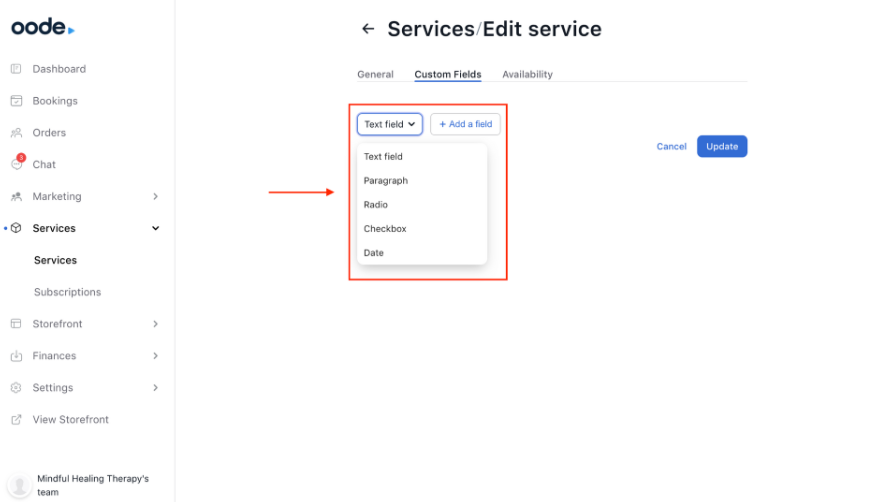Select Paragraph from the field type list
Viewport: 896px width, 502px height.
386,181
